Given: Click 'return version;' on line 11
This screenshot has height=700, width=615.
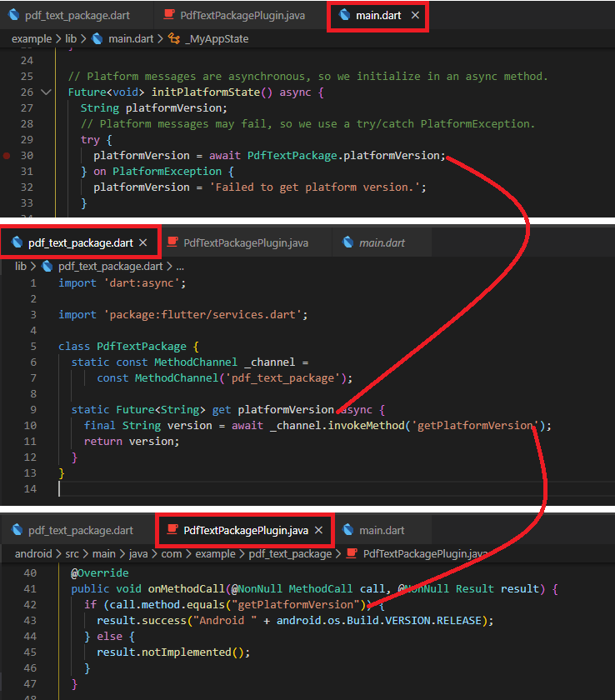Looking at the screenshot, I should [132, 442].
